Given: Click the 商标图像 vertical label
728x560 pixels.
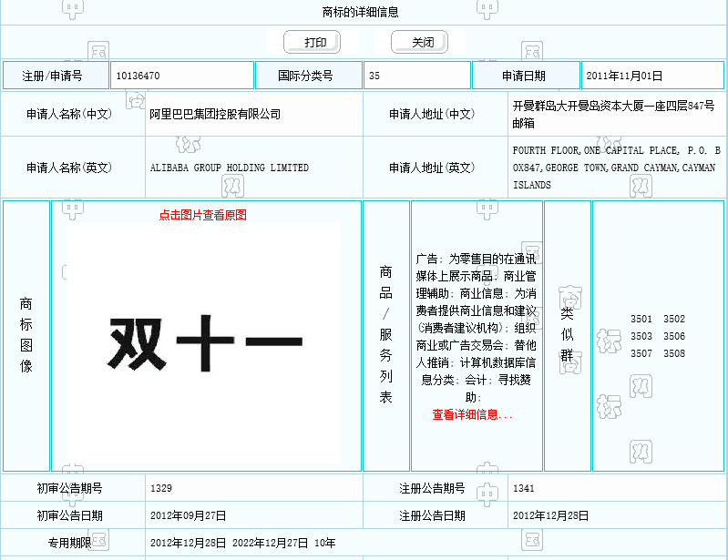Looking at the screenshot, I should pyautogui.click(x=26, y=335).
